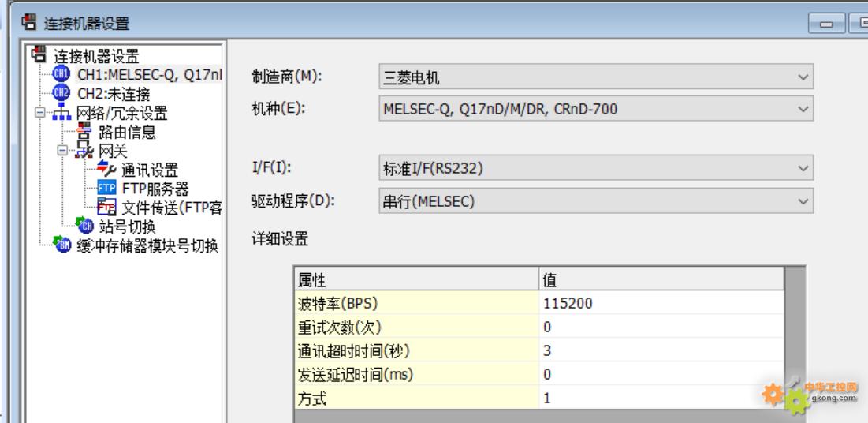
Task: Select the 波特率(BPS) property row label
Action: click(417, 303)
